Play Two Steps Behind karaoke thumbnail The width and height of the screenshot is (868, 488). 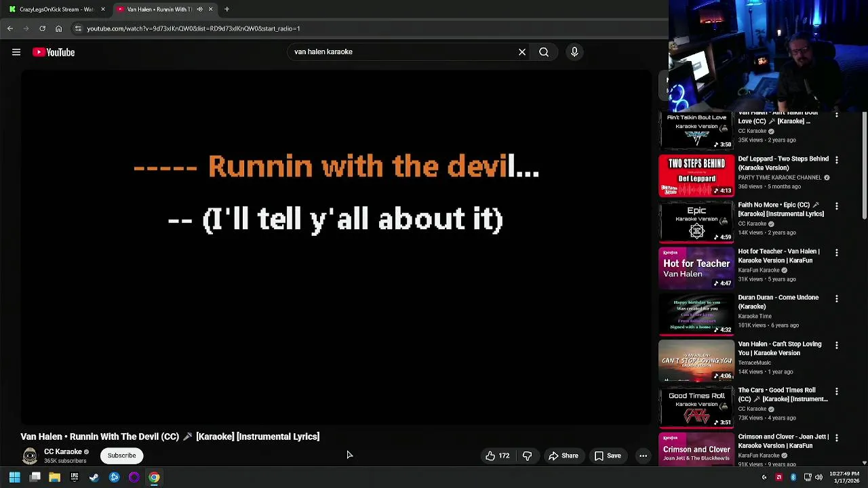[x=696, y=176]
